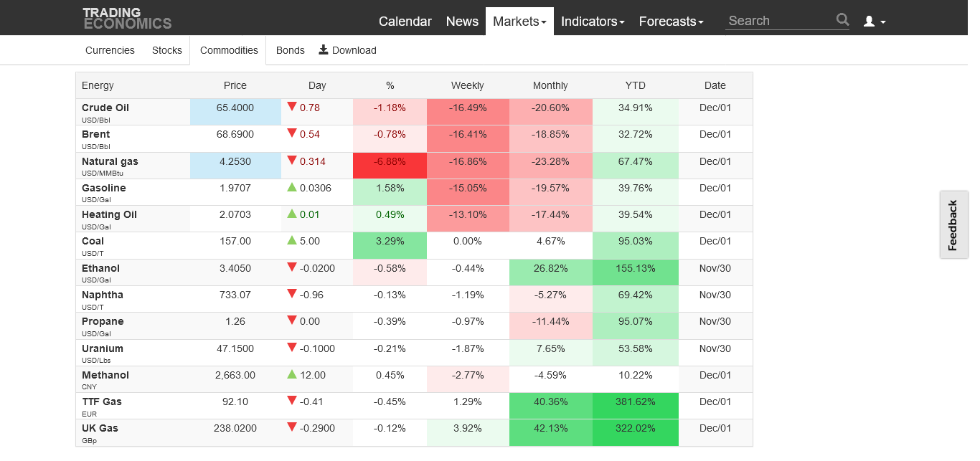
Task: Click Crude Oil's red down arrow
Action: [292, 107]
